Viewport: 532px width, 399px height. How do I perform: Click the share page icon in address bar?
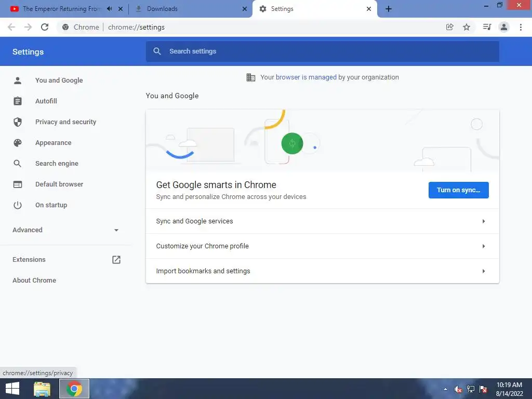pos(449,27)
